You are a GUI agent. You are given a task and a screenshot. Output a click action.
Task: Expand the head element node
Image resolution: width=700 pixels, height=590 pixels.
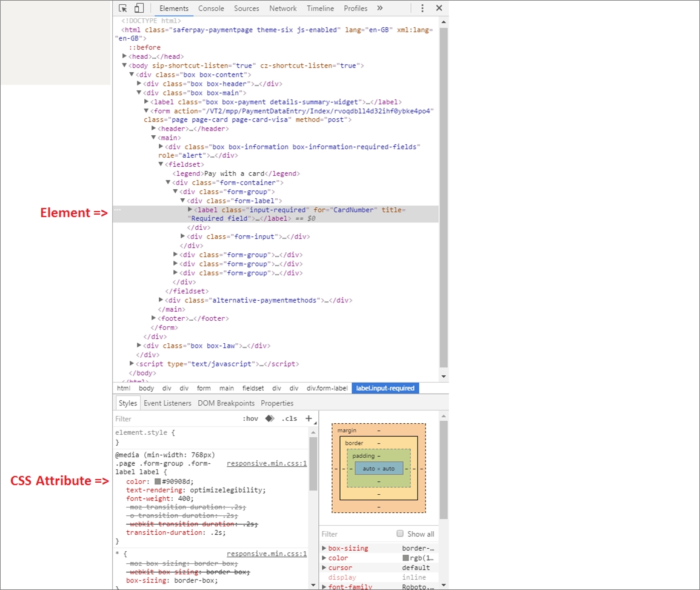click(125, 56)
